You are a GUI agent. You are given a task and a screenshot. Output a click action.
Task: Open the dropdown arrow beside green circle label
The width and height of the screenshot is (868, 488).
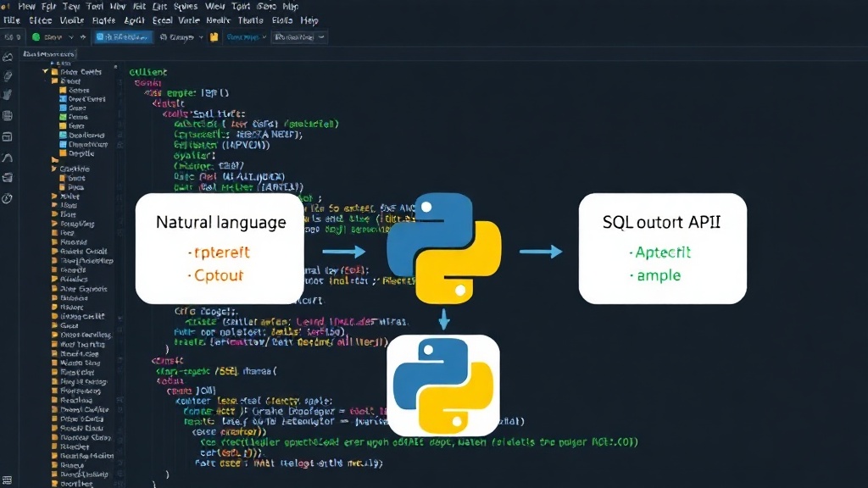point(71,37)
